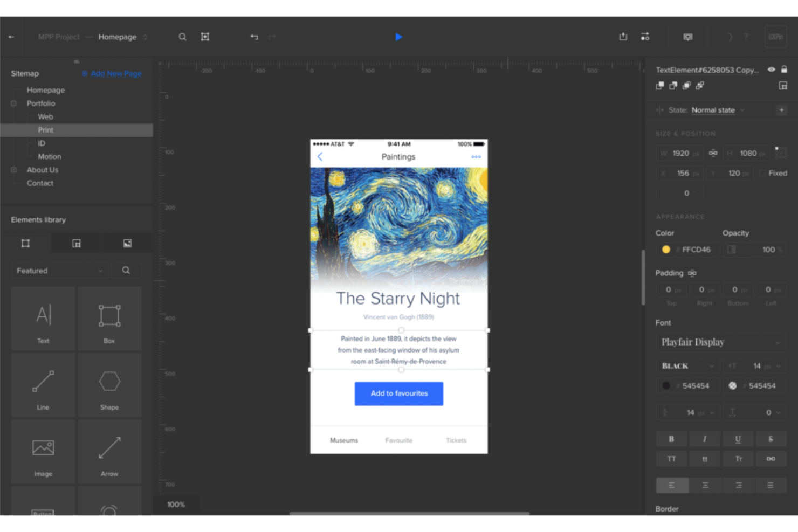Toggle bold formatting (B)
The image size is (798, 532).
pos(671,439)
